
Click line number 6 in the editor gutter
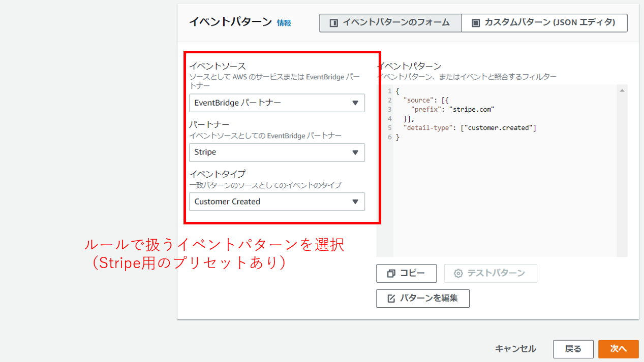click(x=390, y=137)
